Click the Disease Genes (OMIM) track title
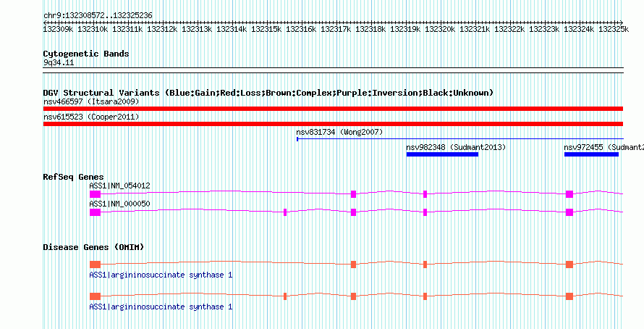The image size is (644, 329). pyautogui.click(x=93, y=247)
